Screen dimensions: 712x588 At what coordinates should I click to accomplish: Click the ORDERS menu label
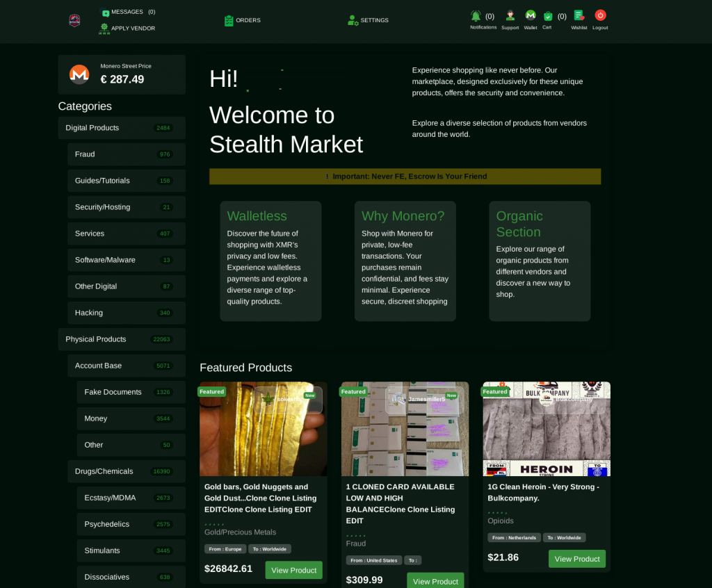tap(248, 20)
